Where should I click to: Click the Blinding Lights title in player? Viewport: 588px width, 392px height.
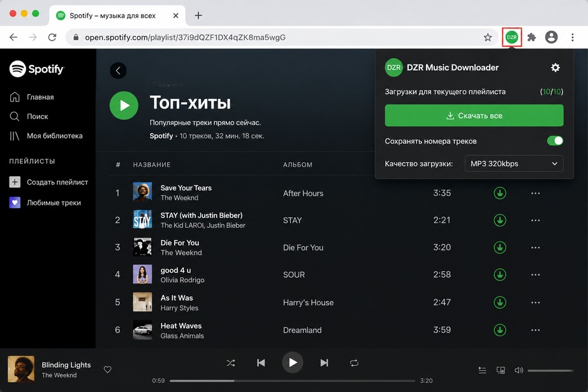pyautogui.click(x=66, y=365)
